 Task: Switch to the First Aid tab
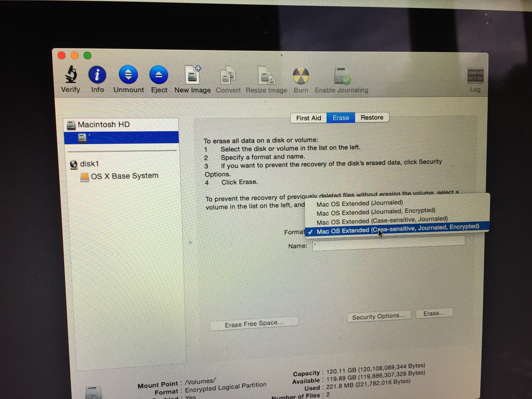tap(309, 118)
